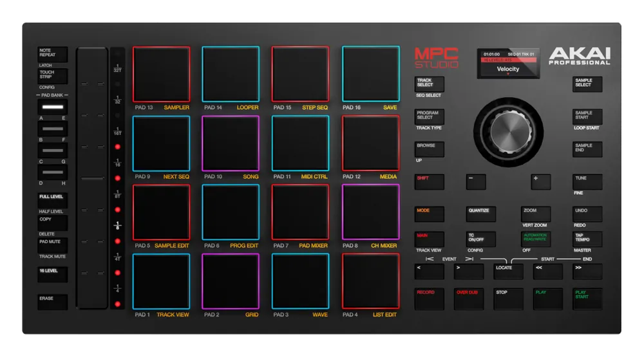Click the data dial knob
The width and height of the screenshot is (644, 357).
(509, 132)
